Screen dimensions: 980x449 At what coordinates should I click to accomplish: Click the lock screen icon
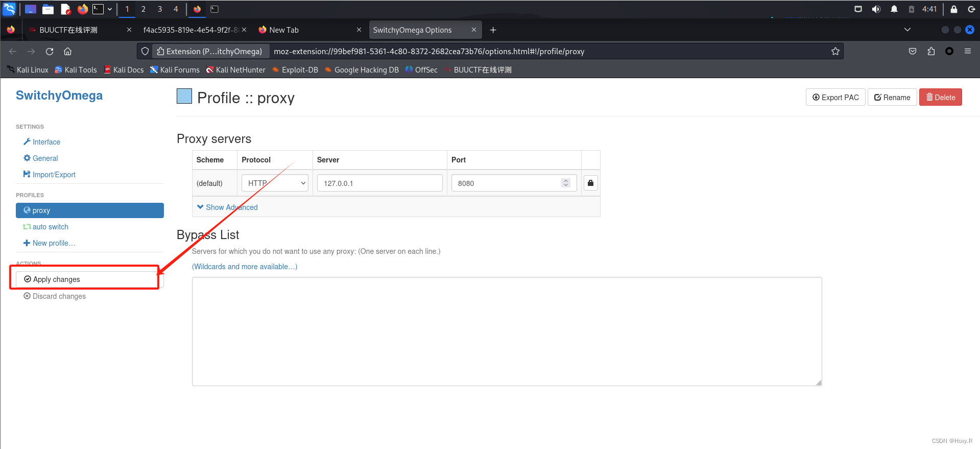click(x=953, y=9)
